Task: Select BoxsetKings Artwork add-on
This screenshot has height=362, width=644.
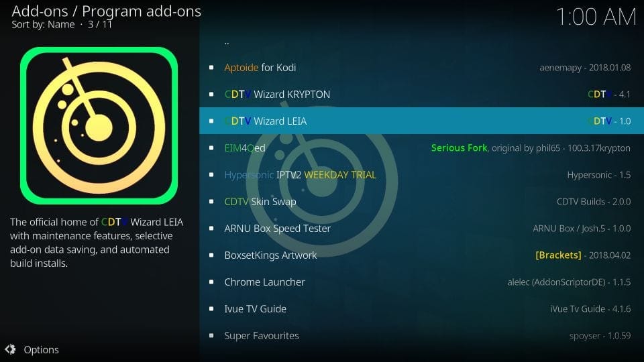Action: point(421,255)
